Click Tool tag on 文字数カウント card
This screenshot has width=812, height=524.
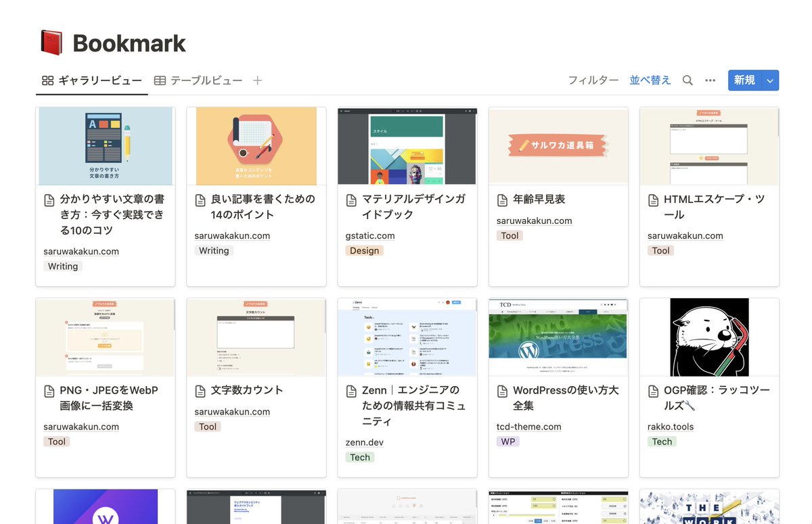(208, 427)
